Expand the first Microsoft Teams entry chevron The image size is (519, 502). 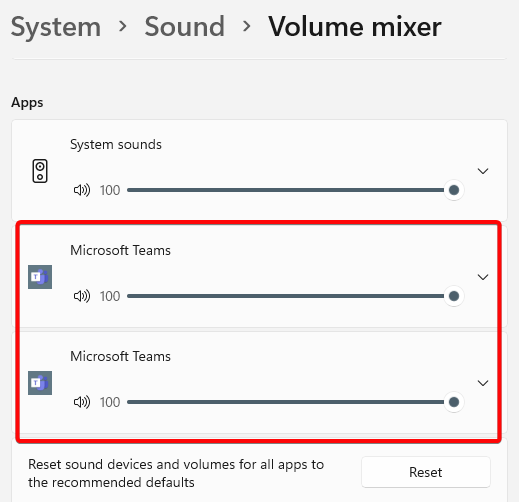click(x=483, y=277)
